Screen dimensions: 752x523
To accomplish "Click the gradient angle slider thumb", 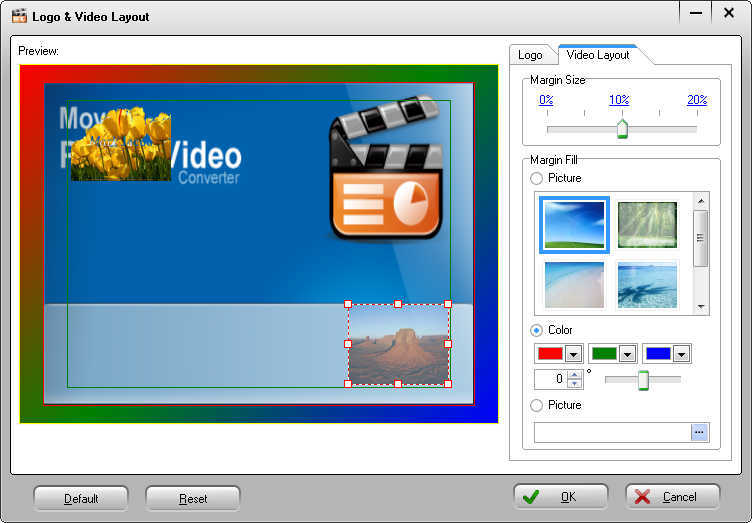I will click(643, 380).
